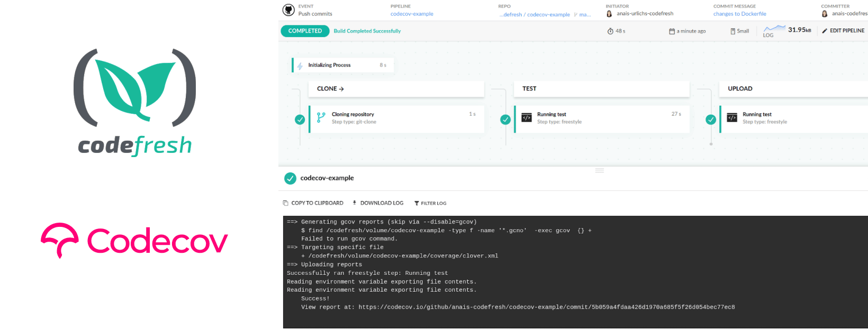Click the freestyle code icon in TEST stage
Viewport: 868px width, 330px height.
tap(527, 117)
